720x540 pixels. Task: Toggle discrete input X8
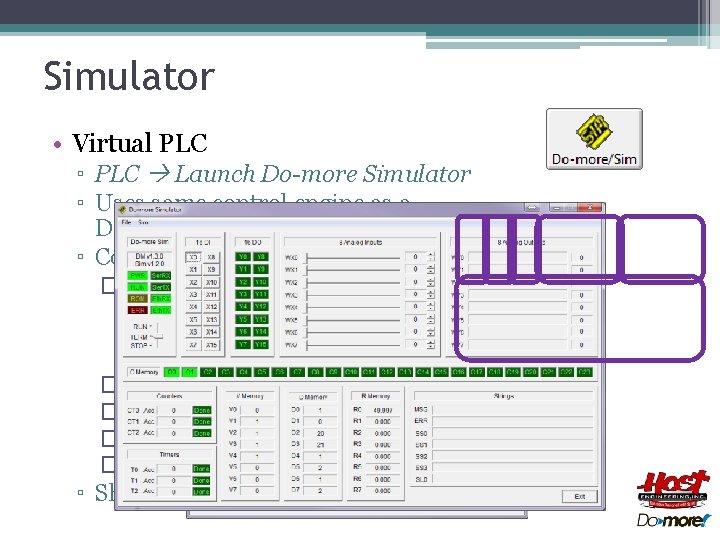pos(211,258)
